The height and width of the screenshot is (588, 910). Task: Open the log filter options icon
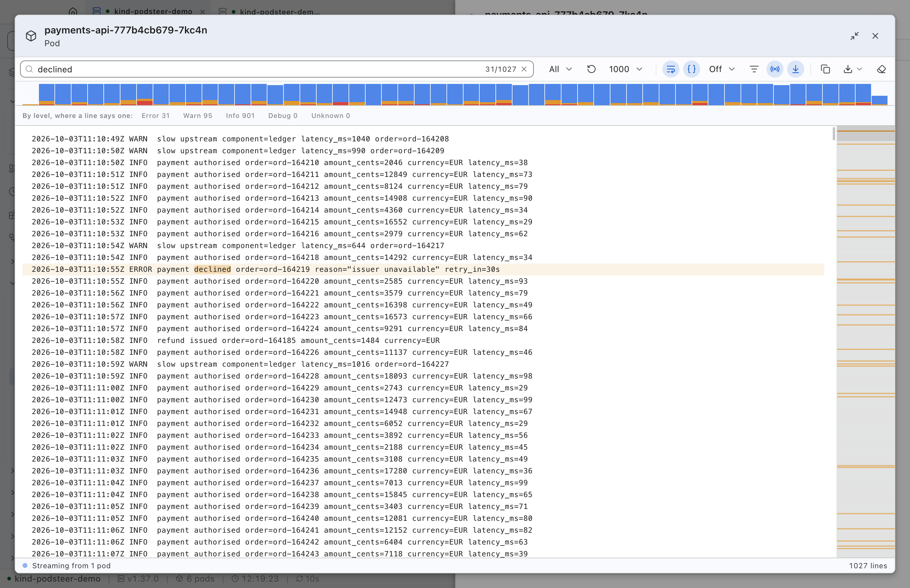(x=754, y=69)
